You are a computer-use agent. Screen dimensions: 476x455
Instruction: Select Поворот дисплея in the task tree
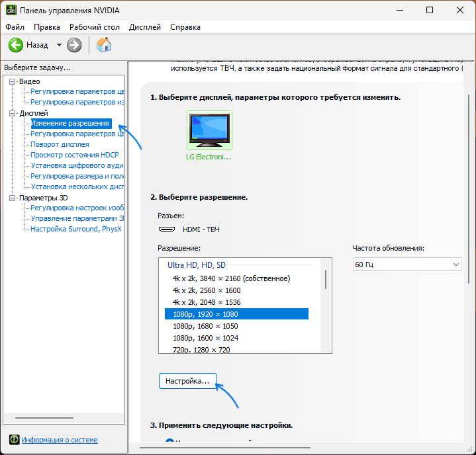pos(60,144)
